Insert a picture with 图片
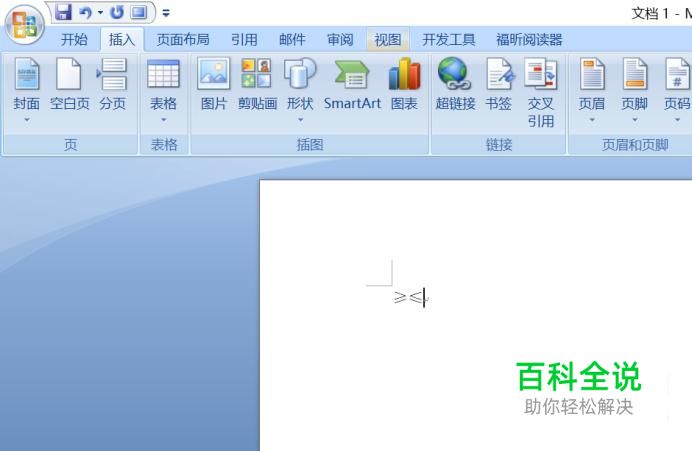 coord(214,84)
